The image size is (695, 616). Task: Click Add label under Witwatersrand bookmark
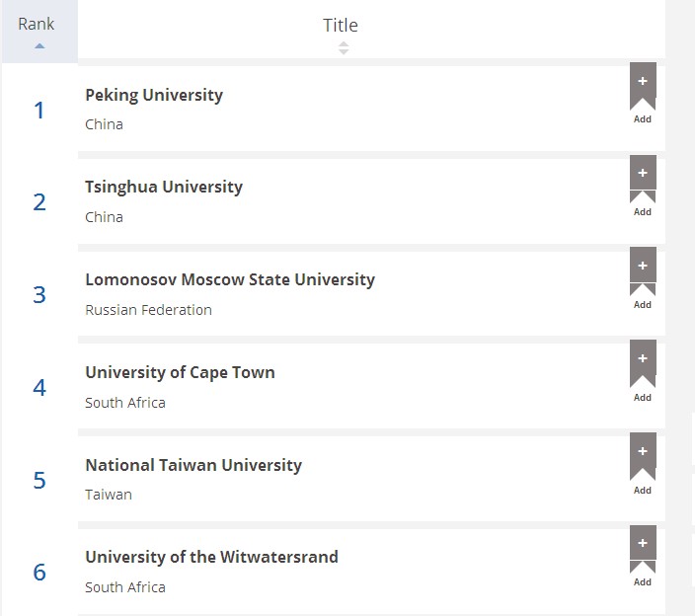[x=643, y=581]
